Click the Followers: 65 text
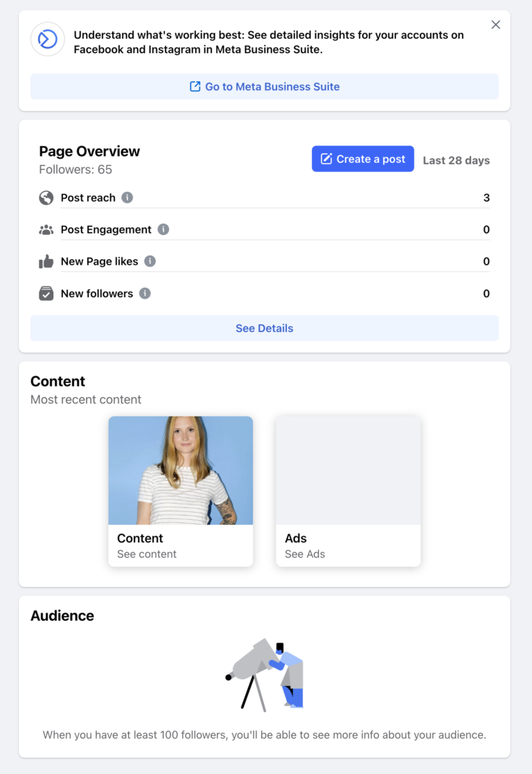The height and width of the screenshot is (774, 532). click(76, 169)
